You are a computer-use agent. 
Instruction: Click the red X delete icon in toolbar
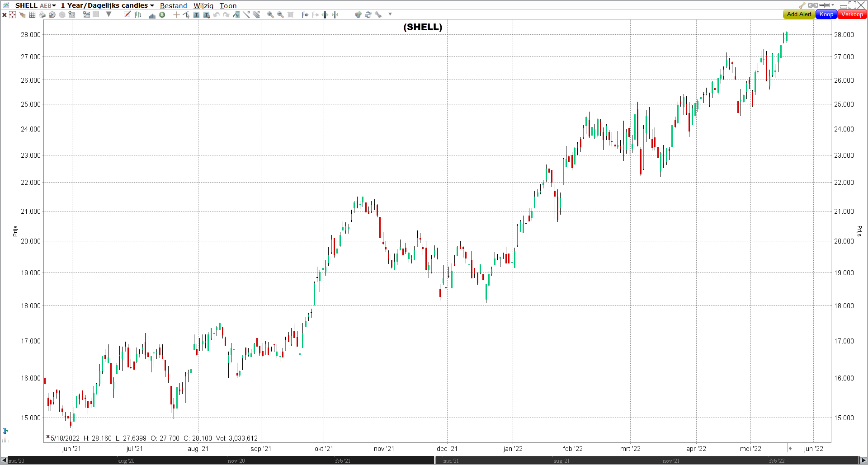pos(4,14)
